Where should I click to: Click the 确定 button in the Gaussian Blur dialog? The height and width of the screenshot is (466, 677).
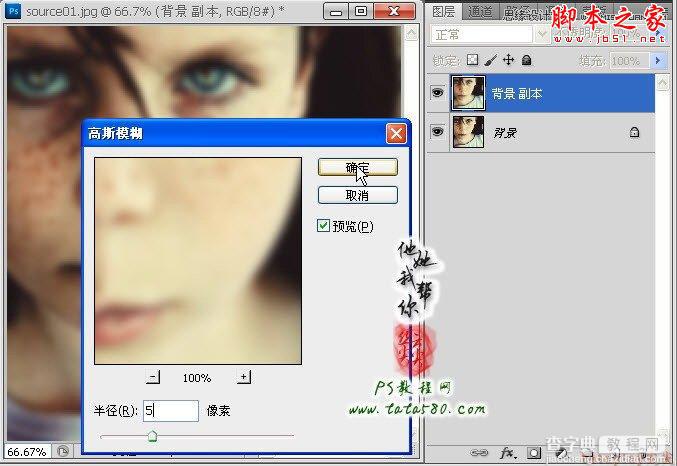click(357, 167)
